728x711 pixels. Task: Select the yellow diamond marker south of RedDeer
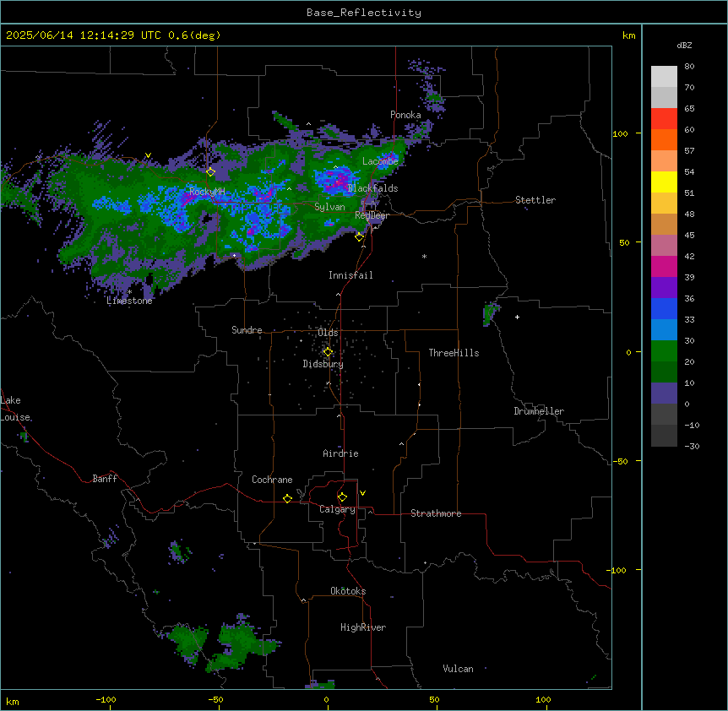click(x=359, y=237)
